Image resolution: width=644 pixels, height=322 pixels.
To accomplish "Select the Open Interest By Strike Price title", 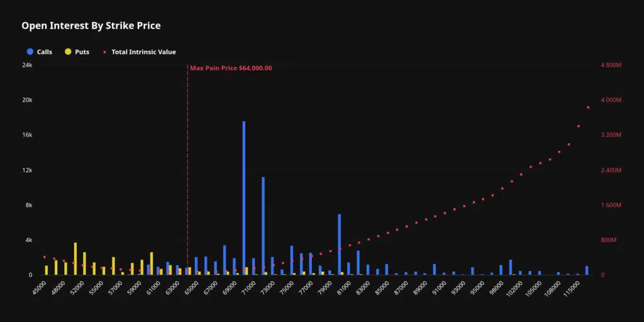I will (x=91, y=25).
